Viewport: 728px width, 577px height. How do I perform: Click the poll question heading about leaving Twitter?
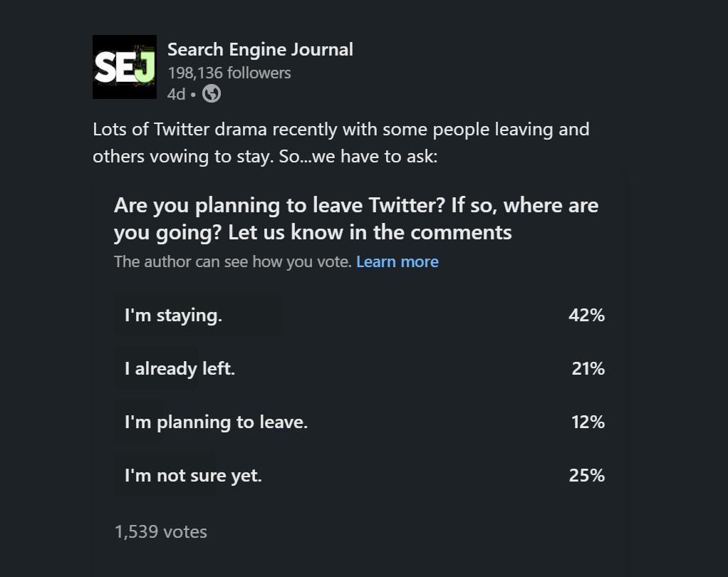[x=355, y=219]
